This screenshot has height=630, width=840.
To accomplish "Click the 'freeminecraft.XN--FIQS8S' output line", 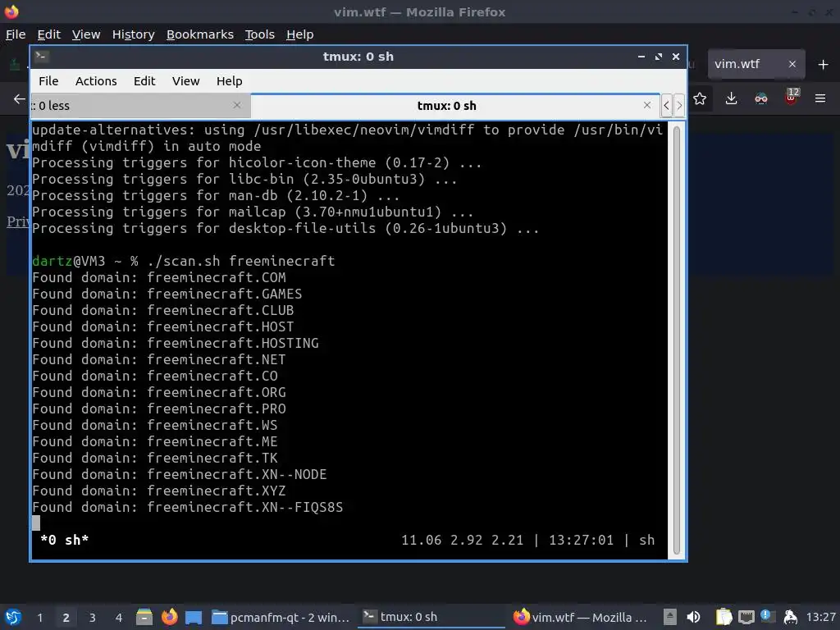I will point(188,507).
